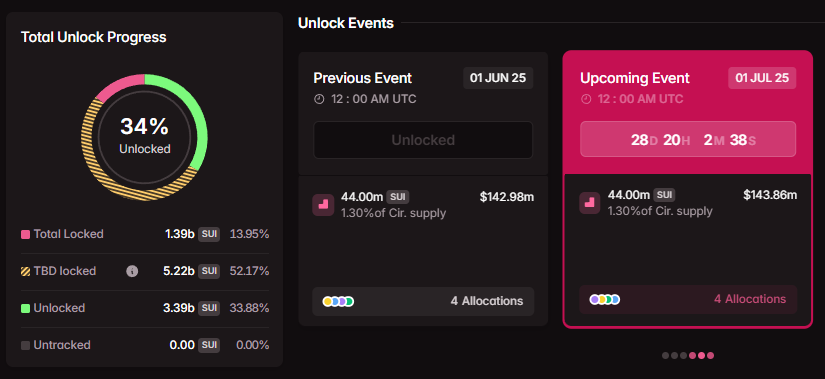Click the TBD locked info icon
This screenshot has height=379, width=825.
pos(132,271)
